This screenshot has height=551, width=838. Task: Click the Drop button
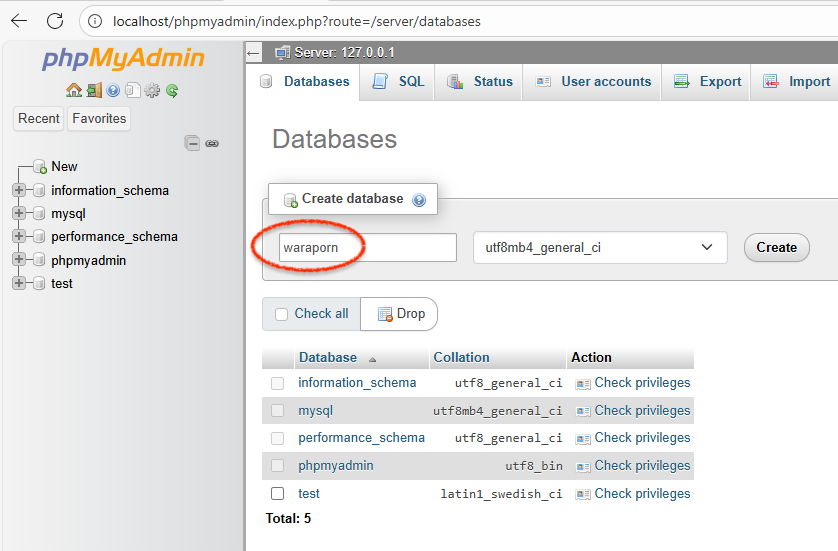(401, 314)
